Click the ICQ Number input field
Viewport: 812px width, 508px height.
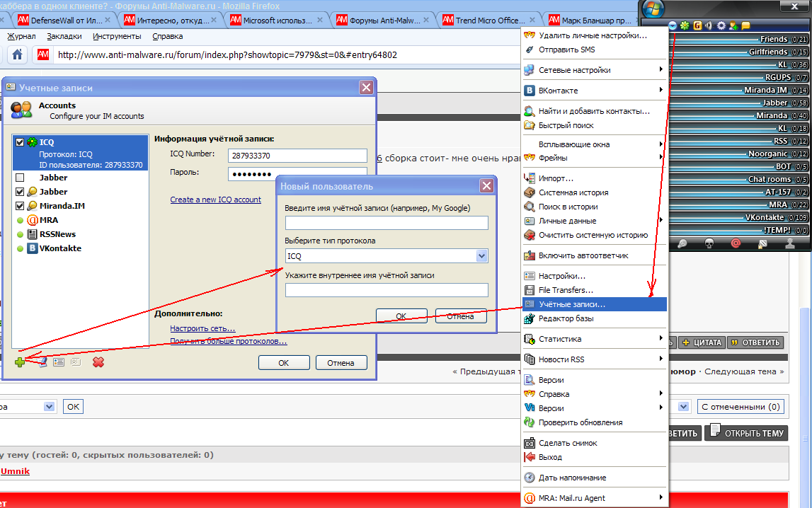pyautogui.click(x=297, y=156)
